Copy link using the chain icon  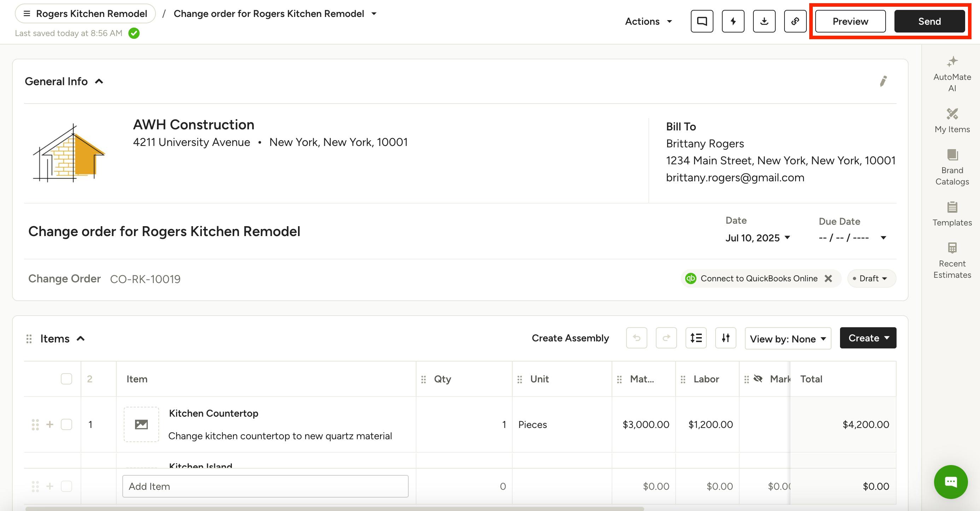[795, 21]
